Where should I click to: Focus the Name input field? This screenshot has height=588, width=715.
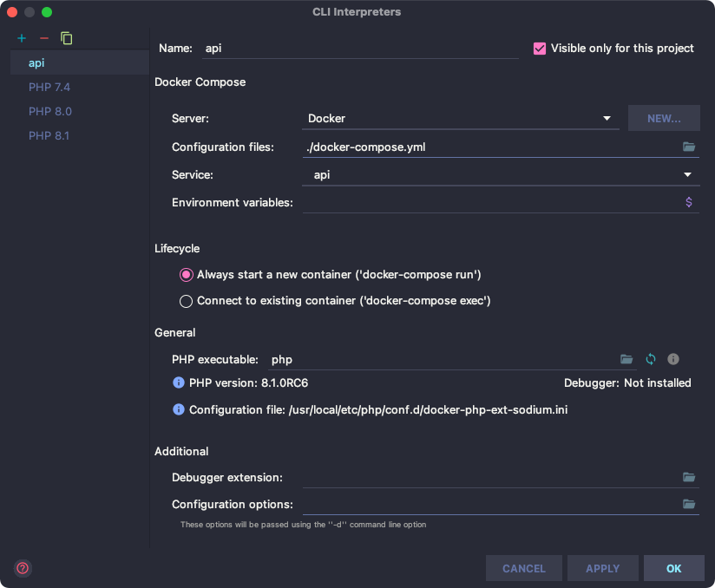[360, 49]
